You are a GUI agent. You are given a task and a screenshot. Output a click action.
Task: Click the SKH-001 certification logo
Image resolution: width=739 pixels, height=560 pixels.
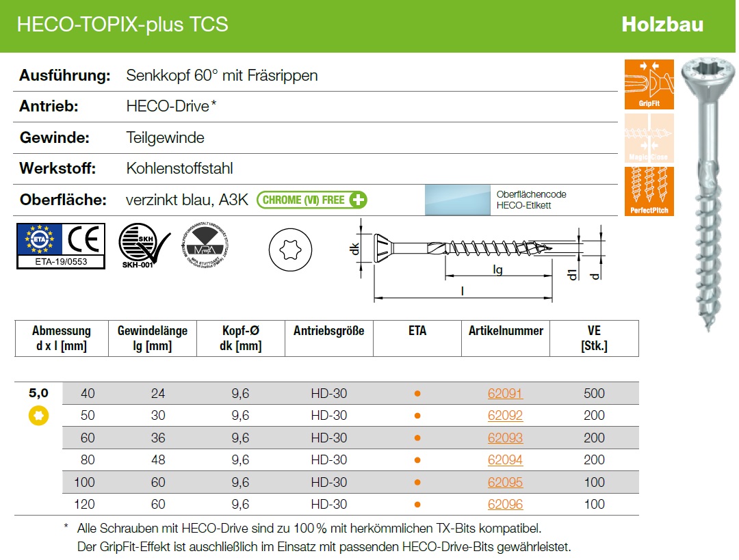tap(143, 246)
